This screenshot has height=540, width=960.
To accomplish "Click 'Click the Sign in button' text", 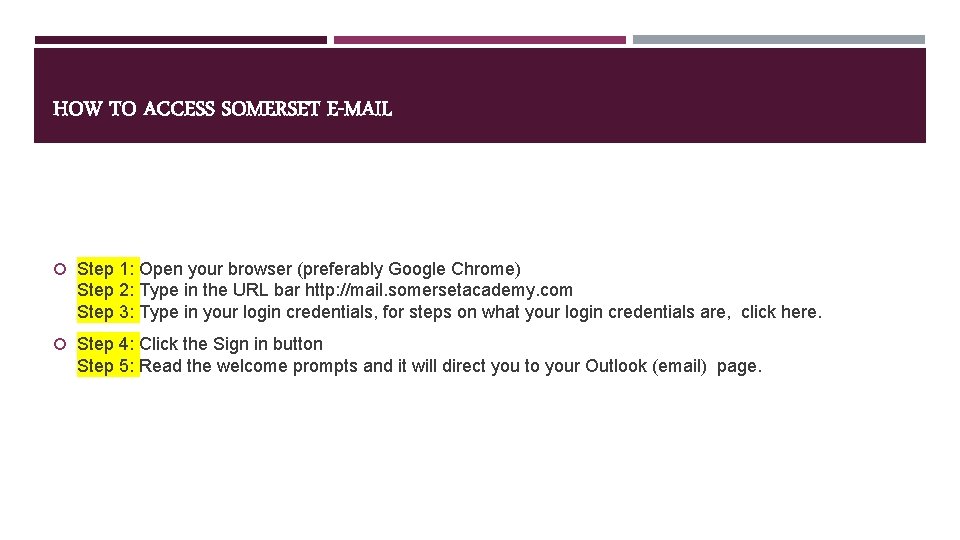I will (x=231, y=344).
